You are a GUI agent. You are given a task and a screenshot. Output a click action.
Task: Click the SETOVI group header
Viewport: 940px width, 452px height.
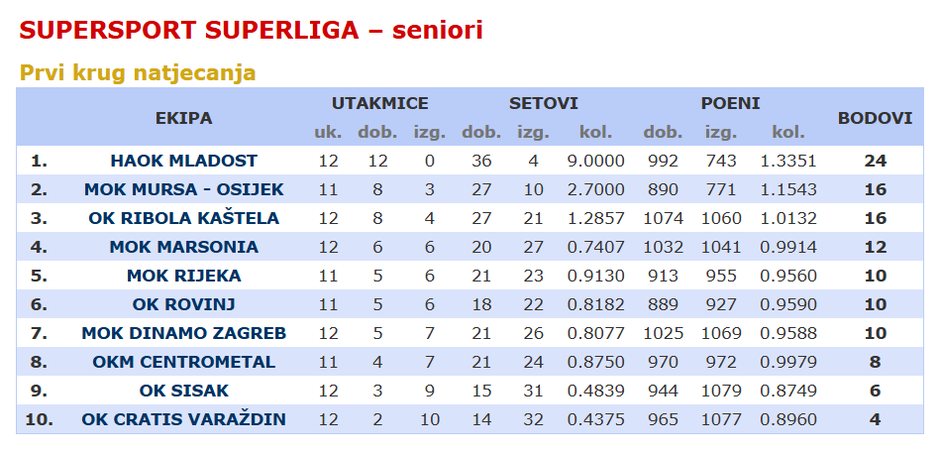tap(544, 104)
